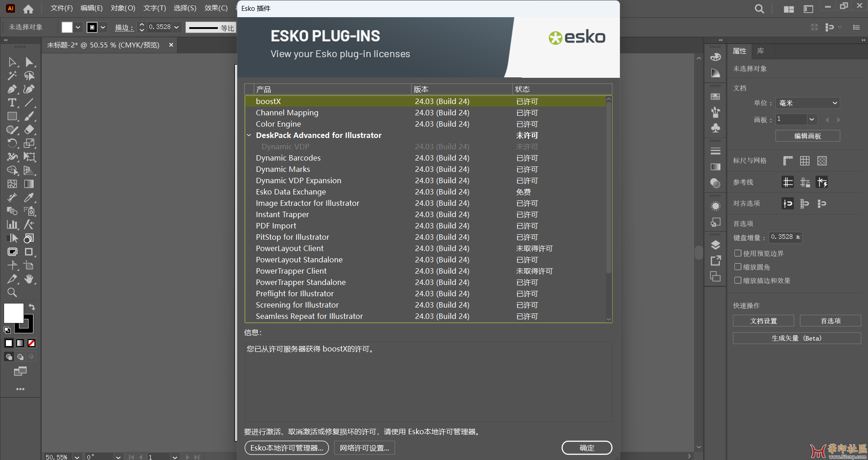Viewport: 868px width, 460px height.
Task: Select the Rotate tool
Action: pyautogui.click(x=12, y=143)
